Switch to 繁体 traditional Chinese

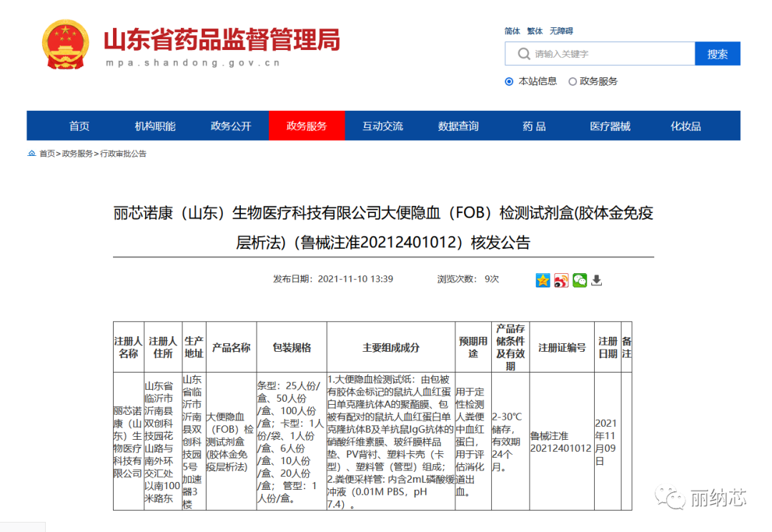tap(535, 31)
